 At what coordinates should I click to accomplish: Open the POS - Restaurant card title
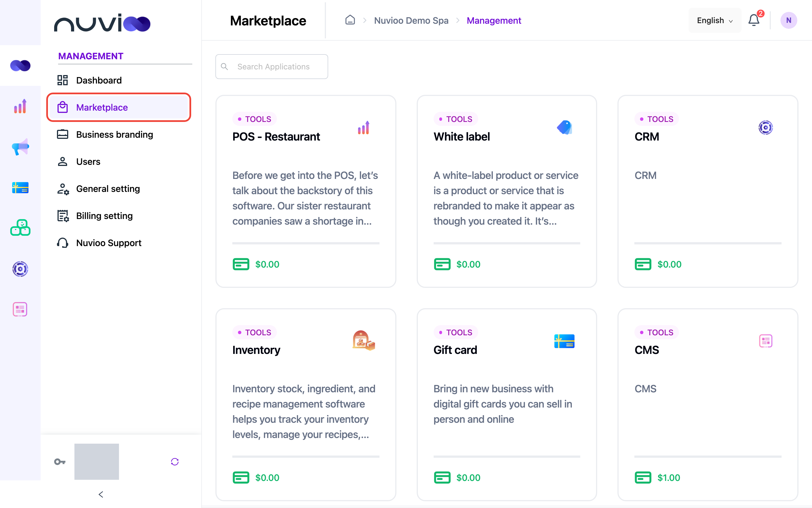(276, 137)
